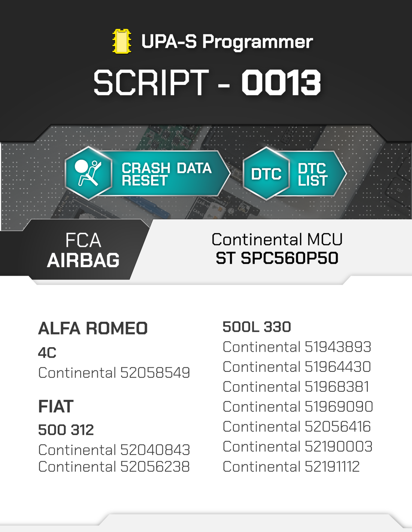Image resolution: width=412 pixels, height=532 pixels.
Task: Select Continental 52056238
Action: click(114, 467)
